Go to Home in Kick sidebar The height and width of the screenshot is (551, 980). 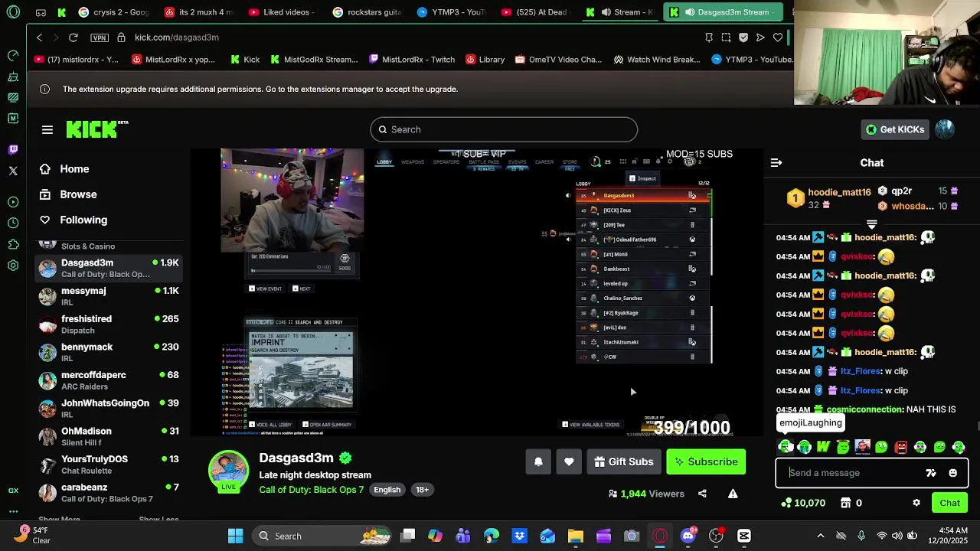tap(74, 169)
